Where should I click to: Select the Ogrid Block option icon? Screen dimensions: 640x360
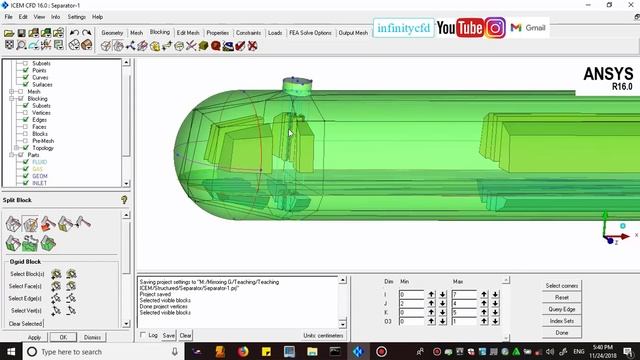click(30, 224)
